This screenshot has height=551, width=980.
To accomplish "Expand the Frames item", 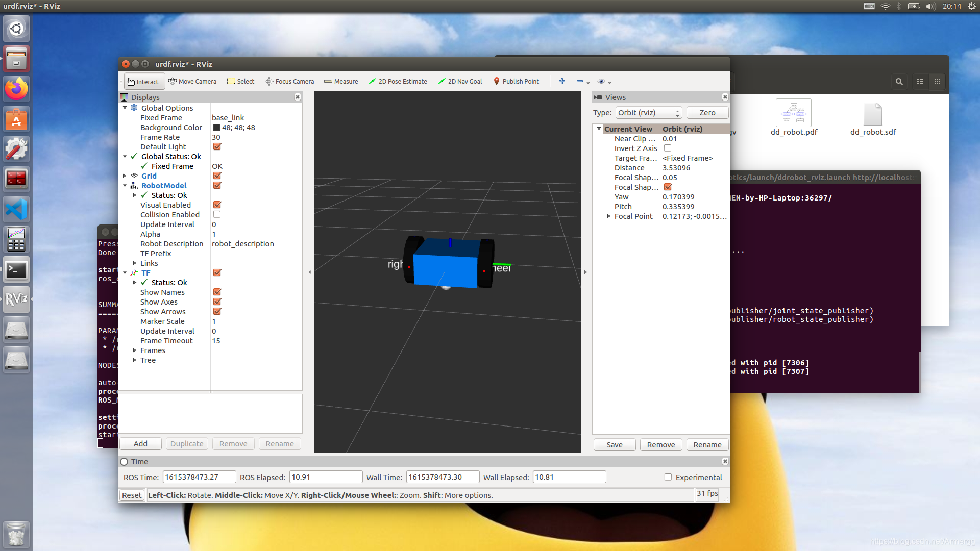I will point(135,350).
